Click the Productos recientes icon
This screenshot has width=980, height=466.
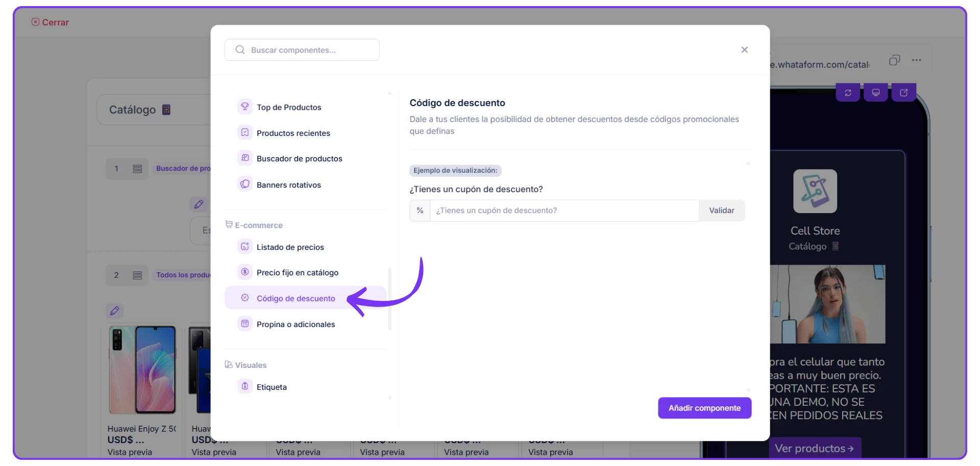pos(245,133)
